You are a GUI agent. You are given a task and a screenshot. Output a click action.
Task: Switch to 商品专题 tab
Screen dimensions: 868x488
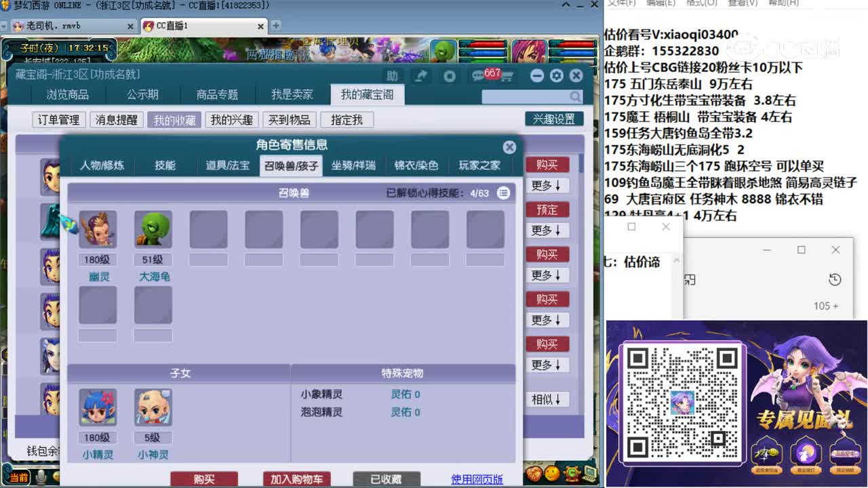tap(217, 95)
